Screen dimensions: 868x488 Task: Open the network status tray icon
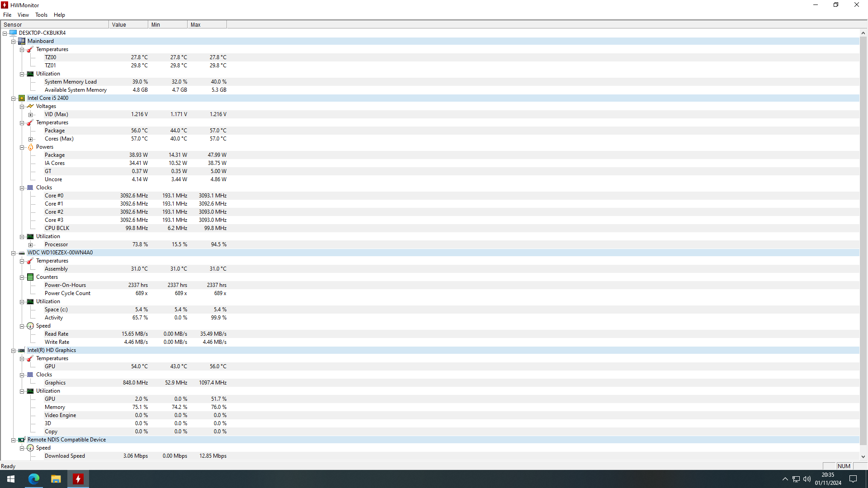tap(796, 479)
